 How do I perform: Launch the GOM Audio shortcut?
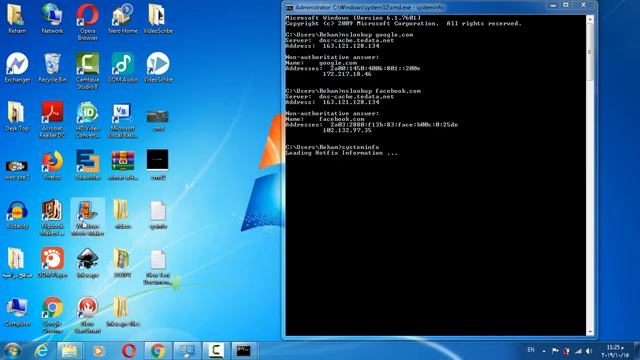[x=123, y=68]
